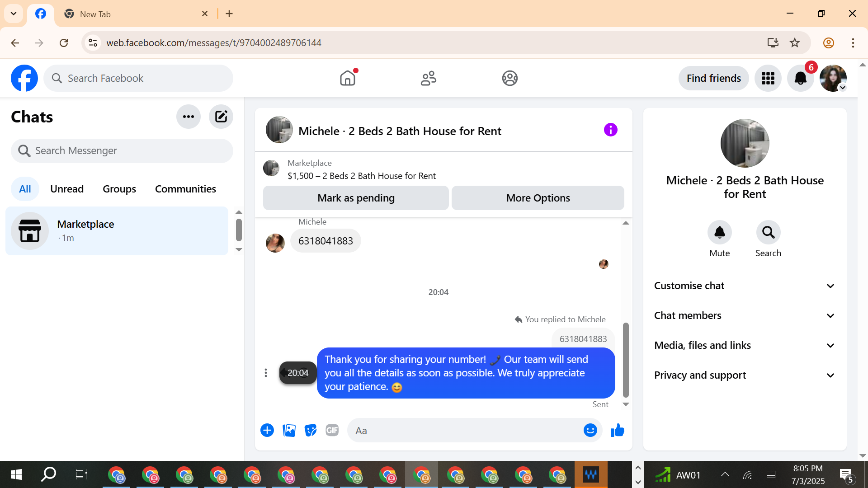This screenshot has height=488, width=868.
Task: Mute this conversation
Action: pos(719,233)
